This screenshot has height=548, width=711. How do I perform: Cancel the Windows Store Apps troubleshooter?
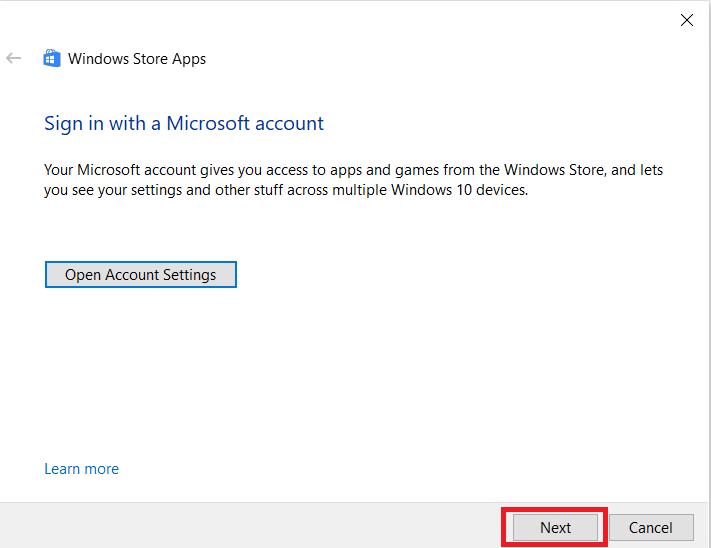click(x=651, y=527)
